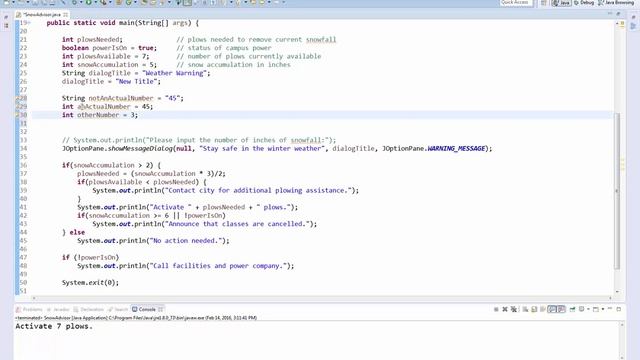Screen dimensions: 640x360
Task: Click Remove Launch icon in Console toolbar
Action: click(505, 309)
